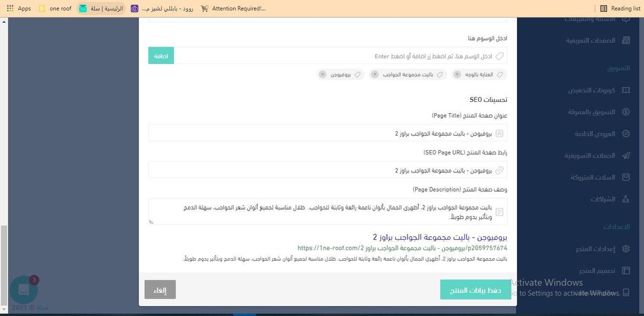Click the tag icon on بروفيوجن chip

click(358, 75)
